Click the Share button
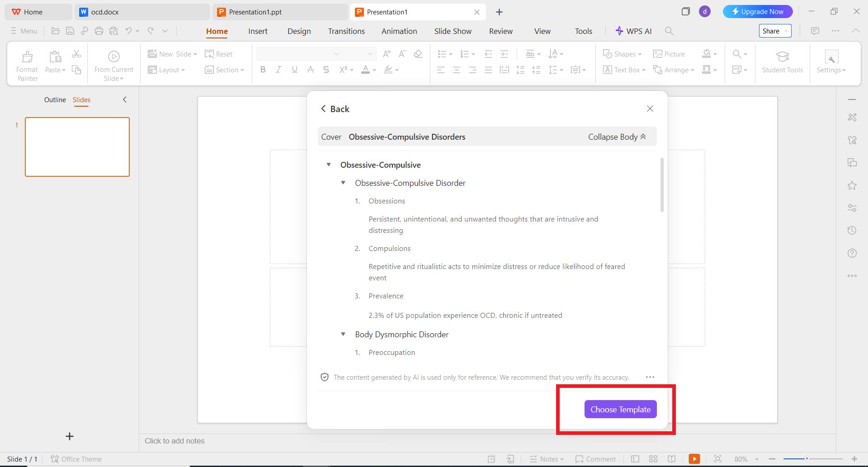The image size is (868, 467). [775, 31]
